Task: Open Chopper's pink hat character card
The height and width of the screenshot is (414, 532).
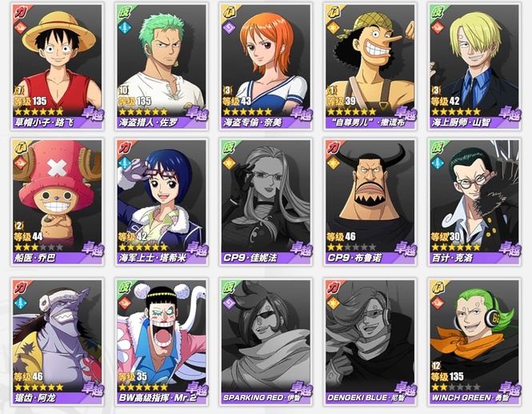Action: coord(58,202)
